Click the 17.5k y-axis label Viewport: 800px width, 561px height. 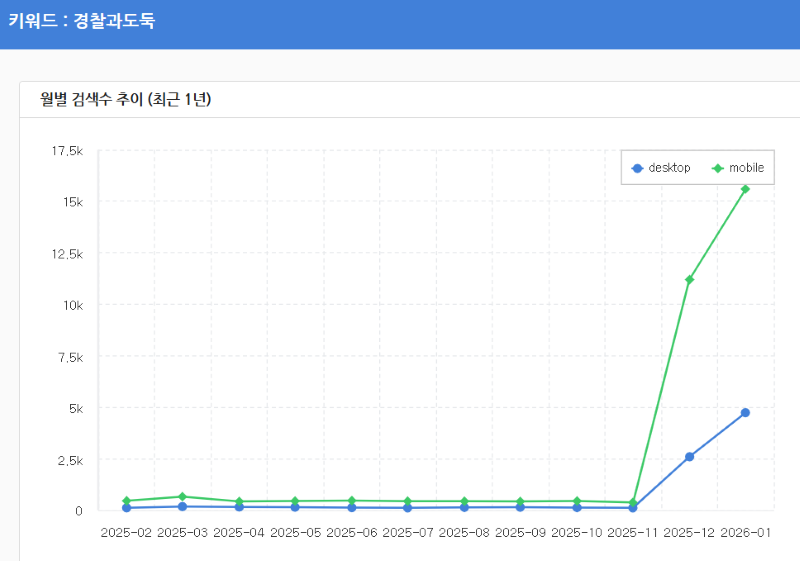(x=67, y=151)
